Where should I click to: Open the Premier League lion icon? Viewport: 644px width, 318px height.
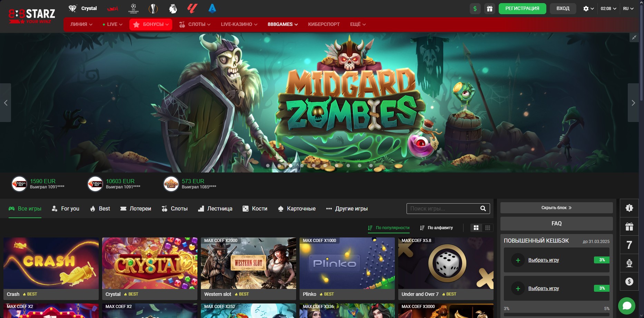(x=173, y=8)
